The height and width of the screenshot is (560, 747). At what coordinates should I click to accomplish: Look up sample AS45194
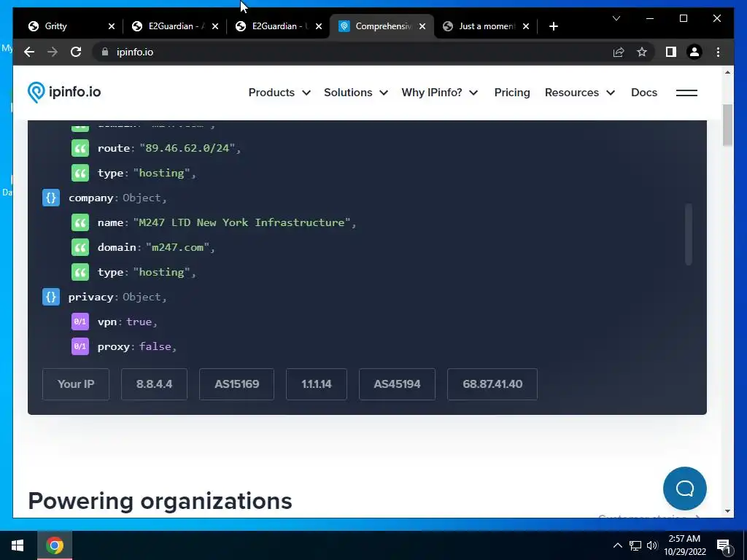pos(397,384)
